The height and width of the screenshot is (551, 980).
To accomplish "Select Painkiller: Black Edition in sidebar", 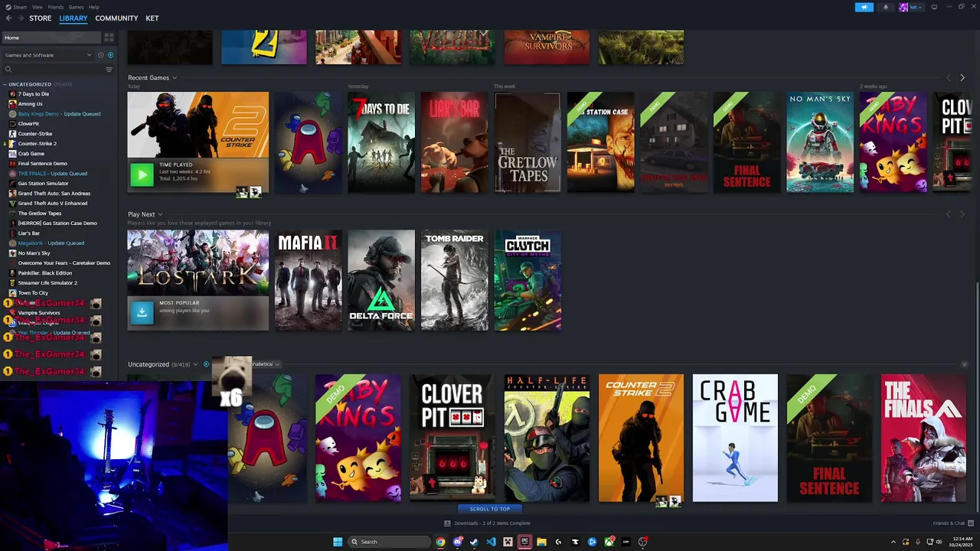I will (x=44, y=273).
